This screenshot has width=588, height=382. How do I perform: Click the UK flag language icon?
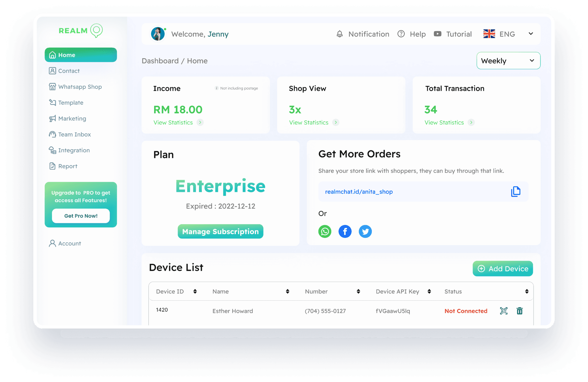point(489,34)
